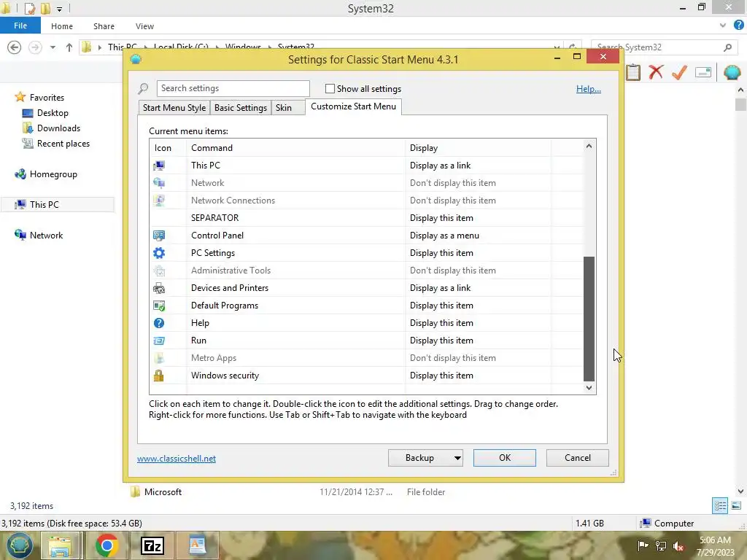Viewport: 747px width, 560px height.
Task: Click the Metro Apps row icon
Action: pos(158,358)
